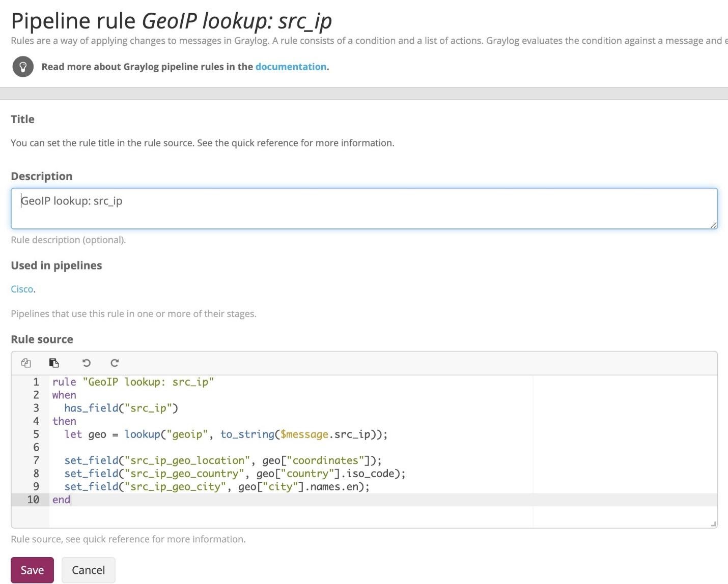Click the end keyword on the last line
Screen dimensions: 728x584
(x=60, y=500)
